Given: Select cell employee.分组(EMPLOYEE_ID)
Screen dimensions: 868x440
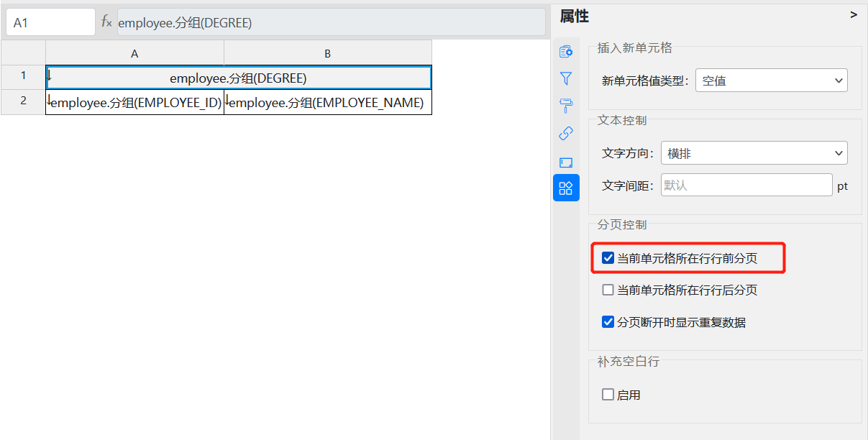Looking at the screenshot, I should click(134, 102).
